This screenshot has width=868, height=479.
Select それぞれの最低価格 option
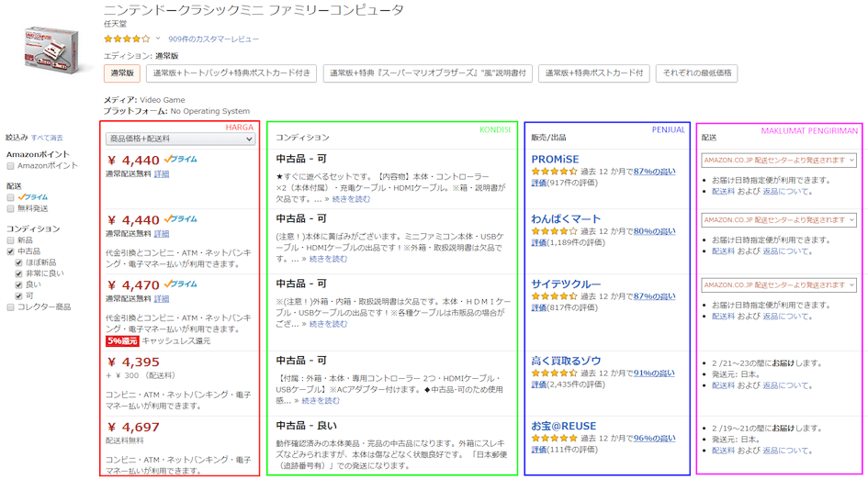click(x=697, y=73)
